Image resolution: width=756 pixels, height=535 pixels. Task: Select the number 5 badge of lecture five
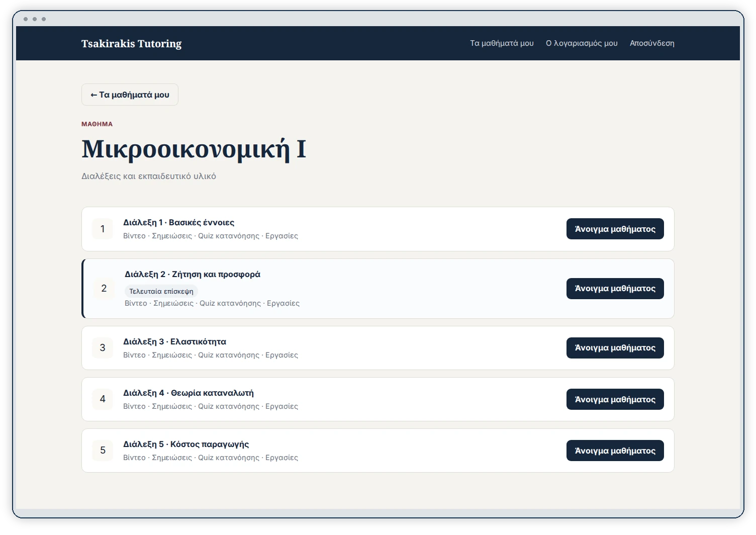pyautogui.click(x=103, y=450)
